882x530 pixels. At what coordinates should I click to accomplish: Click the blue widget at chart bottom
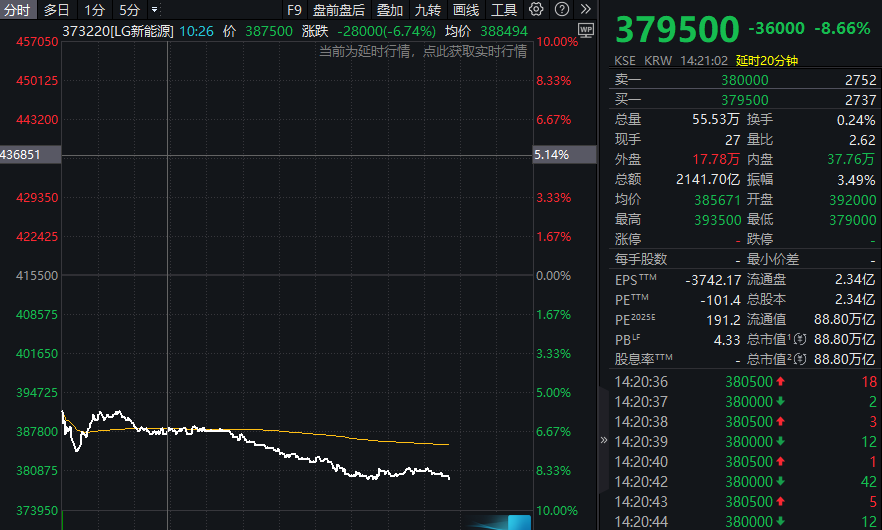(x=517, y=522)
